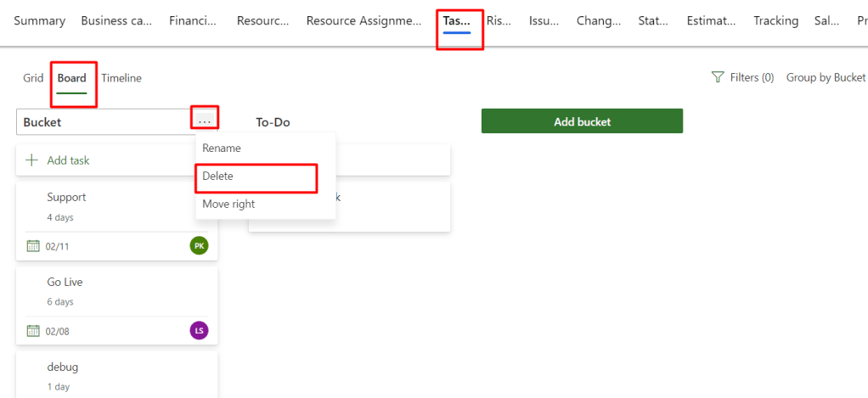Open the Summary tab
868x398 pixels.
click(x=39, y=21)
